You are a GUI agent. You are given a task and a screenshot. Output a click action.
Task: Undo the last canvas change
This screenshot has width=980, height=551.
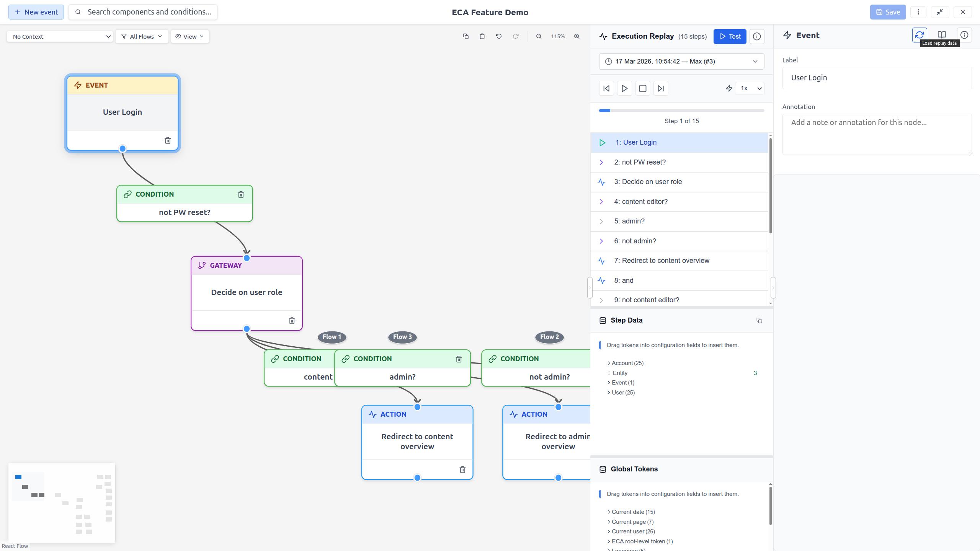click(x=498, y=36)
